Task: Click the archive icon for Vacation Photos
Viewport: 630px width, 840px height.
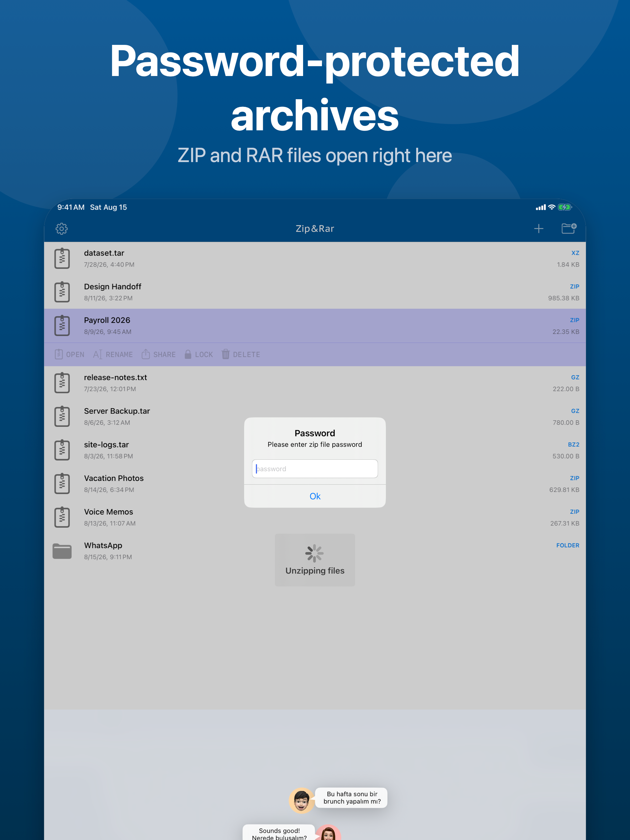Action: pyautogui.click(x=62, y=484)
